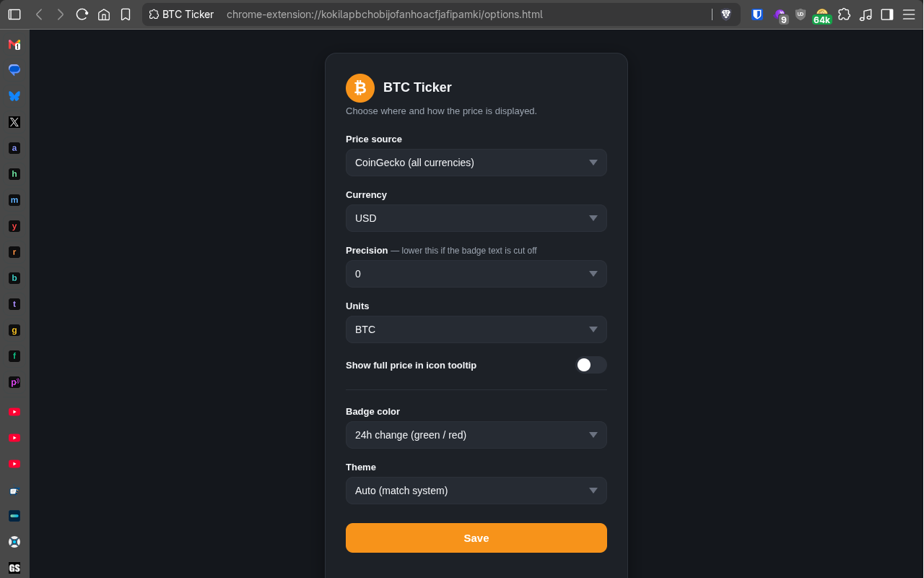Open the extensions puzzle piece menu
924x578 pixels.
pyautogui.click(x=844, y=14)
